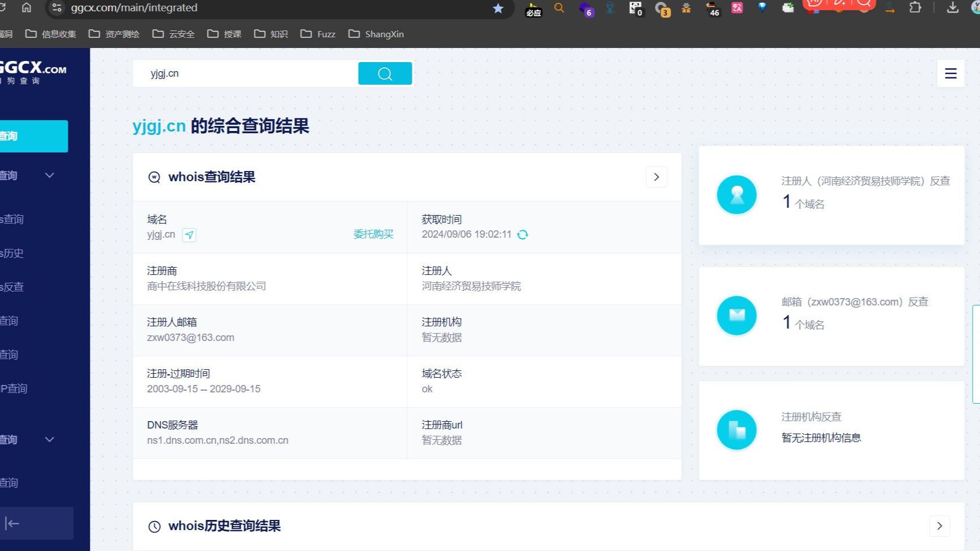Open the 资产测绘 bookmark folder
Screen dimensions: 980x551
[x=114, y=34]
